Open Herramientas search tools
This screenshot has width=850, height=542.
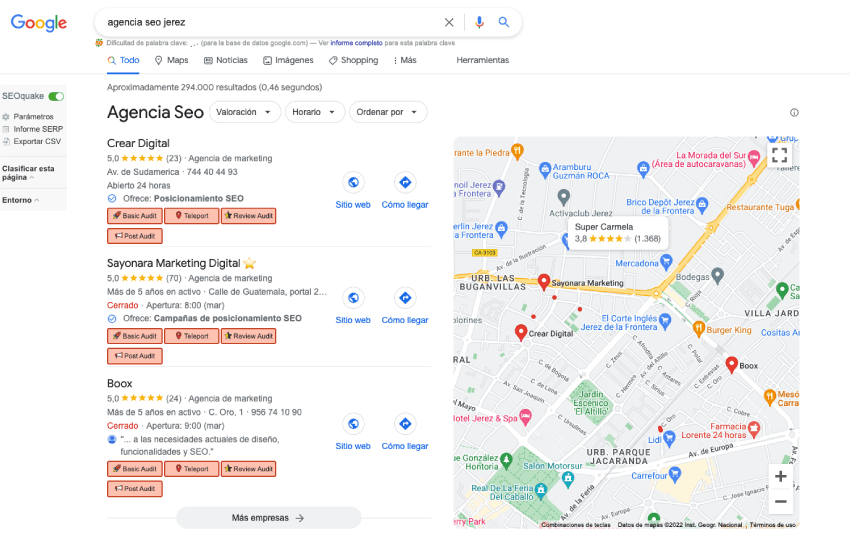click(x=482, y=60)
